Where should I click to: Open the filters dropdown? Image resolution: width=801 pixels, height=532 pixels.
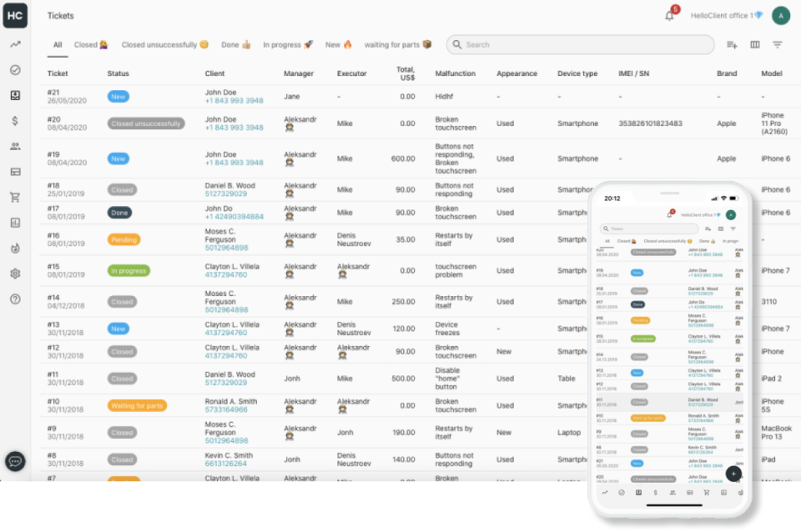pos(778,44)
